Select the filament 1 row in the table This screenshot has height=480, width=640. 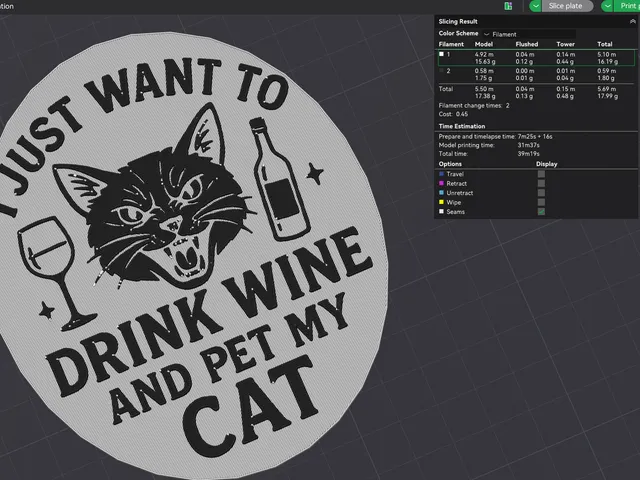[x=536, y=58]
